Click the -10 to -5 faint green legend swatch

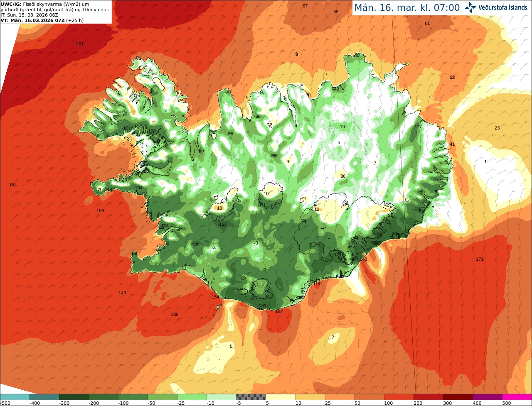(222, 397)
